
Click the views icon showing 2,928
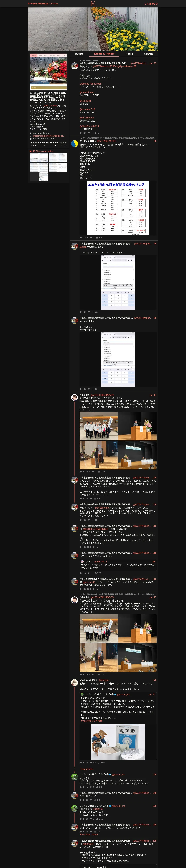(93, 573)
